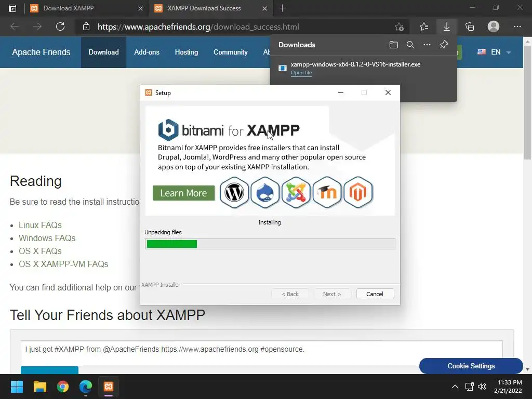Open downloads folder icon in Downloads panel
The height and width of the screenshot is (399, 532).
pyautogui.click(x=394, y=45)
